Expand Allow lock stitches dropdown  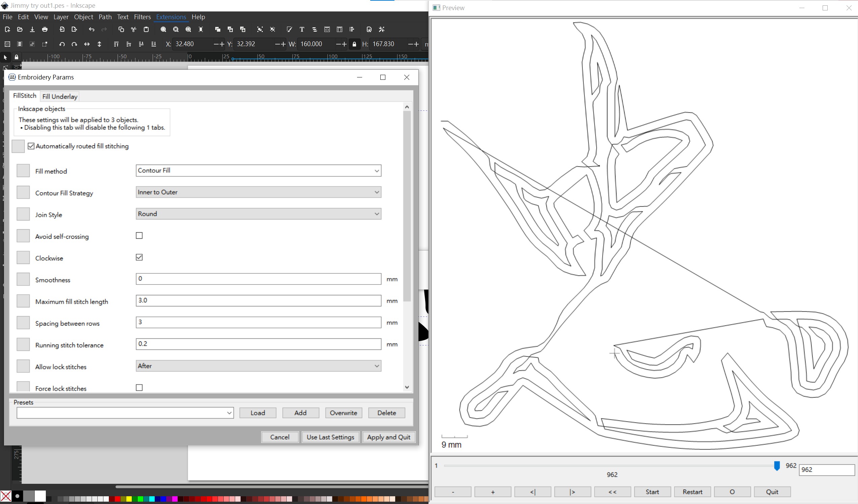click(x=376, y=366)
